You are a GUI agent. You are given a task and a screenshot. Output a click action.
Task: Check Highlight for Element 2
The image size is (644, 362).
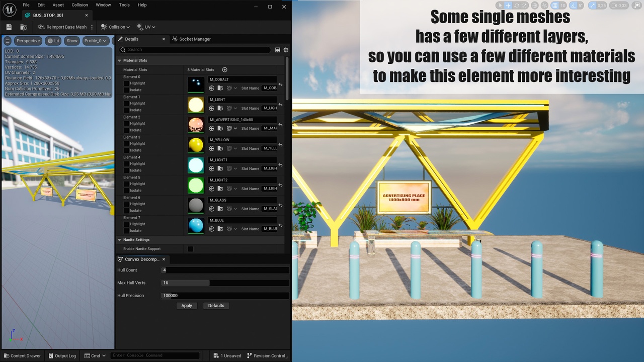tap(126, 124)
